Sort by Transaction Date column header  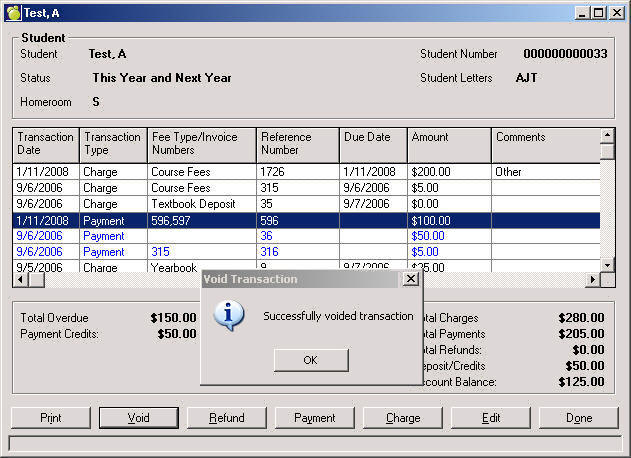click(x=46, y=144)
